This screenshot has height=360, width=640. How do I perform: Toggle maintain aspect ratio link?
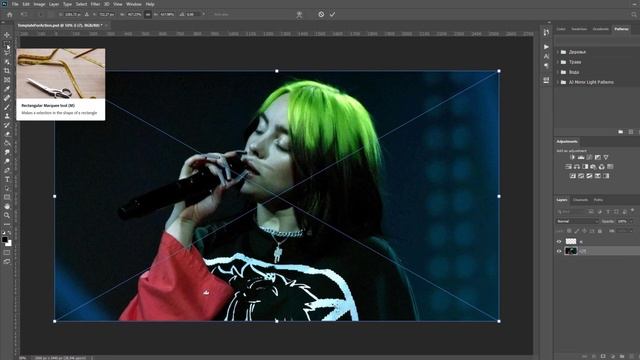click(x=148, y=14)
